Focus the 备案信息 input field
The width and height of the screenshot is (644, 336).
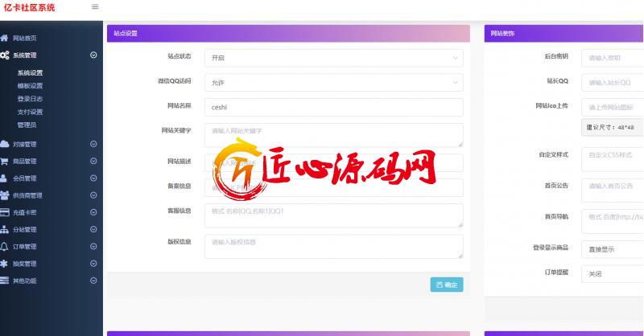click(x=334, y=187)
